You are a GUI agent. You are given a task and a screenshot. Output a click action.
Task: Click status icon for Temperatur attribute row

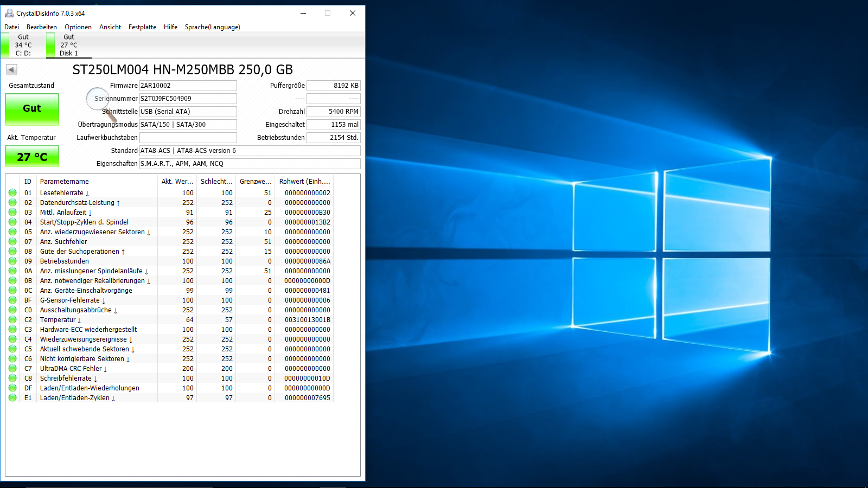(x=12, y=319)
